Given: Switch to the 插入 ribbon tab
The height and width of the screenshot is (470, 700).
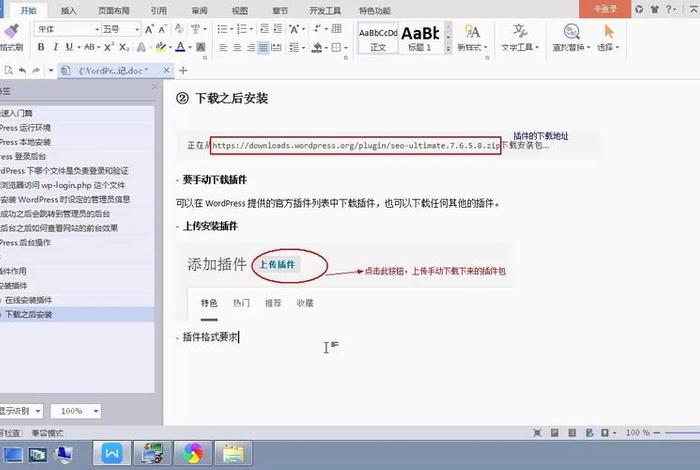Looking at the screenshot, I should point(68,10).
